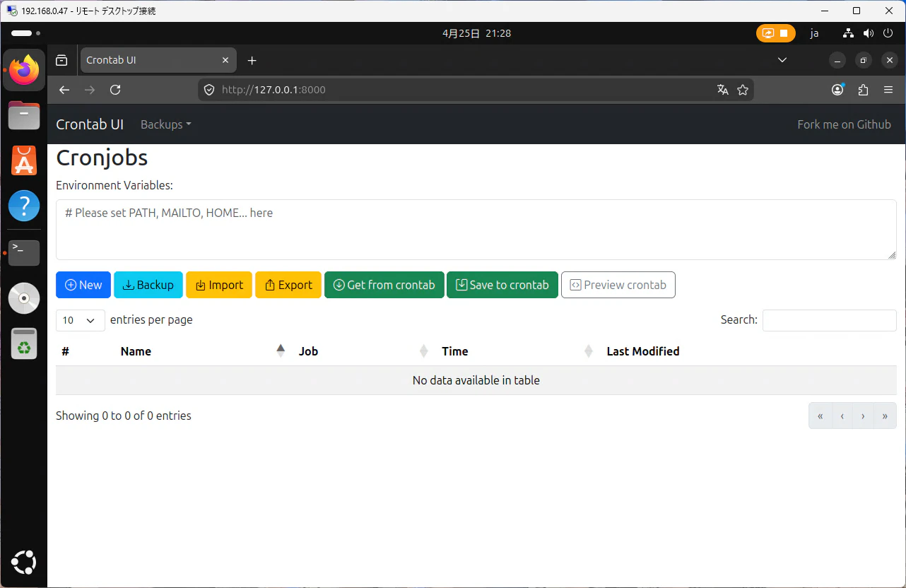The height and width of the screenshot is (588, 906).
Task: Go to first page of table
Action: click(820, 416)
